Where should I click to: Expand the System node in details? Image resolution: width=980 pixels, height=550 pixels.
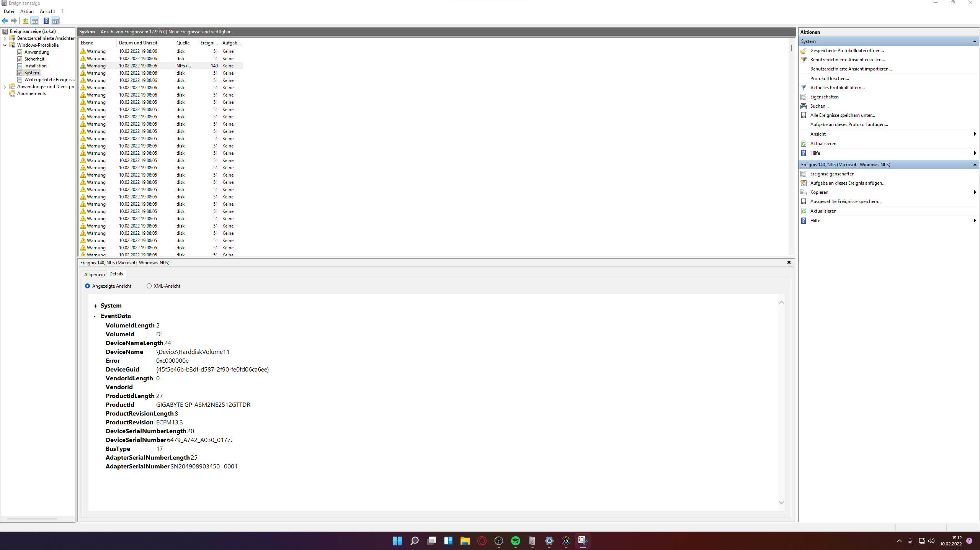click(95, 306)
